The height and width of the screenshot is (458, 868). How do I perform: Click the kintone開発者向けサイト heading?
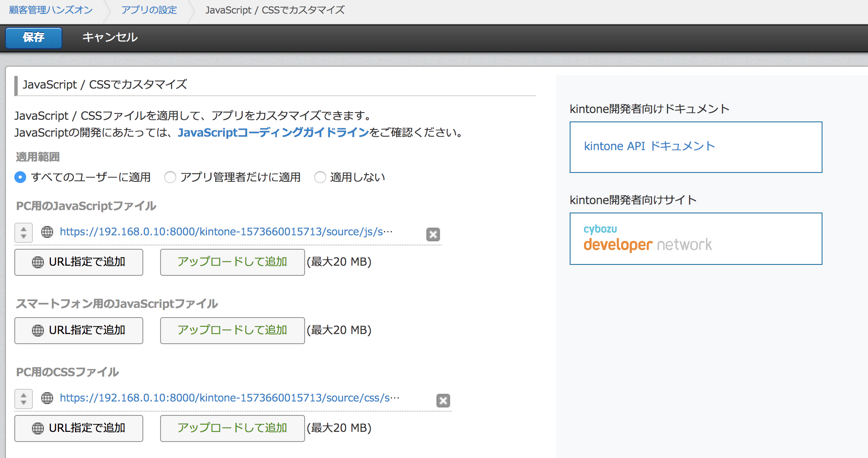click(633, 200)
